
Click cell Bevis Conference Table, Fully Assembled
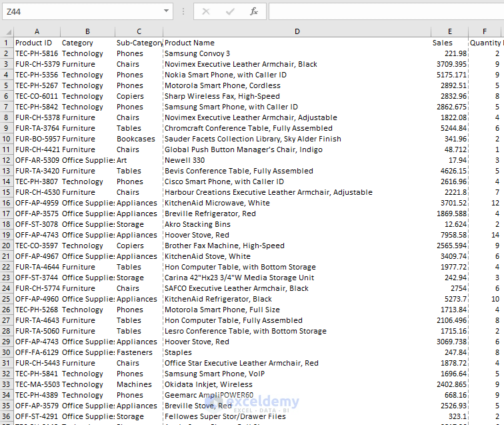tap(297, 171)
